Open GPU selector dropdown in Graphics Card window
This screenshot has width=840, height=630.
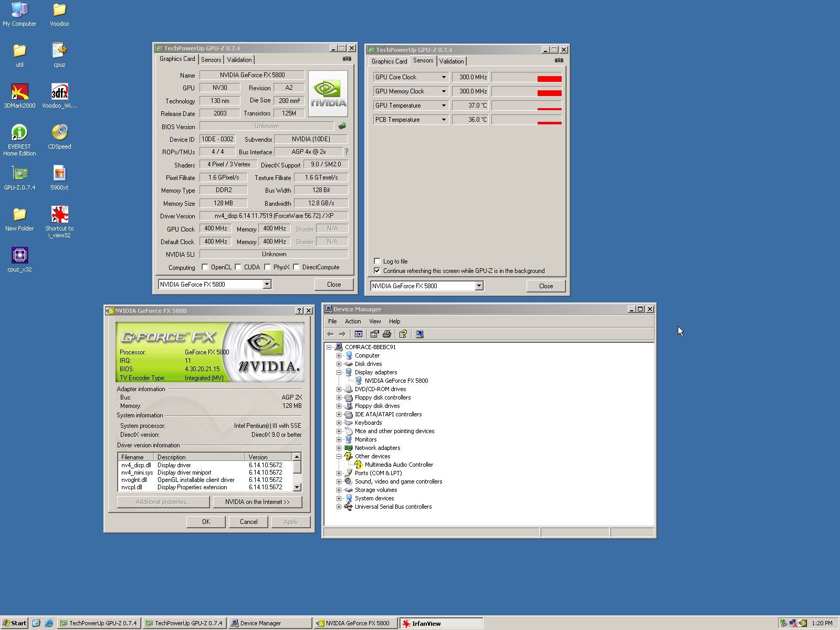(x=267, y=284)
